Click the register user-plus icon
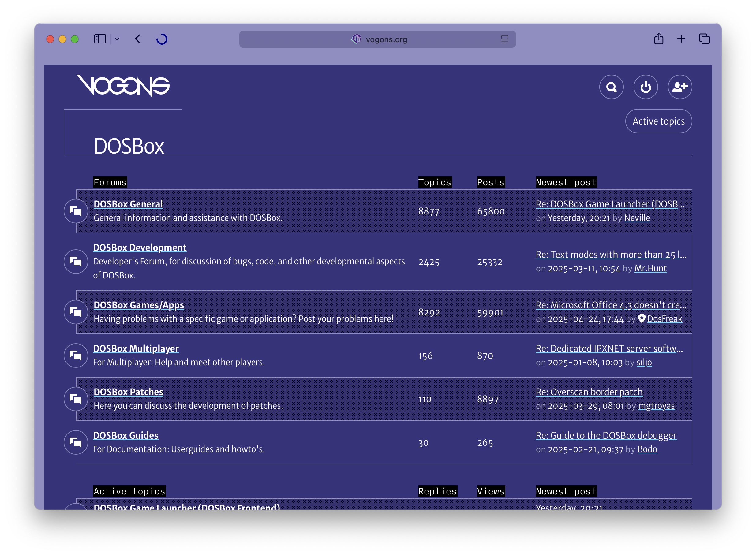This screenshot has height=555, width=756. pos(680,87)
